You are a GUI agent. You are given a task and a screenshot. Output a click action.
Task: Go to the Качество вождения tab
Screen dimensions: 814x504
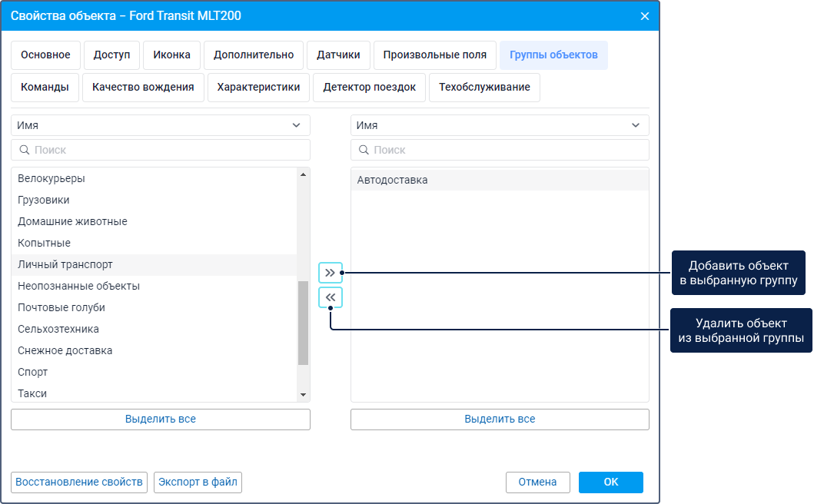click(143, 88)
